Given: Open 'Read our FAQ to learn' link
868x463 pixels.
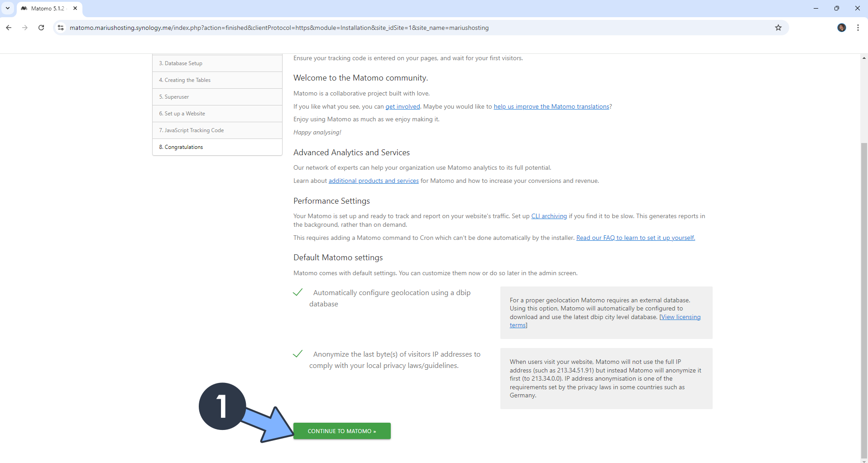Looking at the screenshot, I should tap(635, 238).
